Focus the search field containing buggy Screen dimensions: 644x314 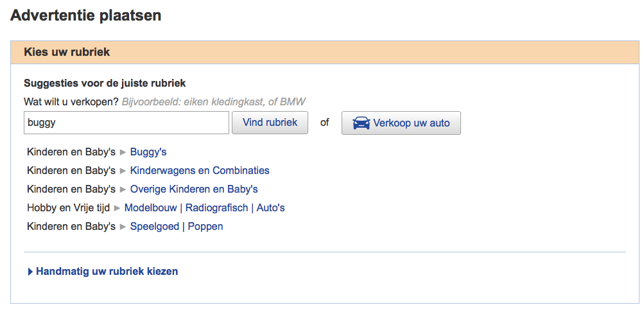pyautogui.click(x=126, y=123)
